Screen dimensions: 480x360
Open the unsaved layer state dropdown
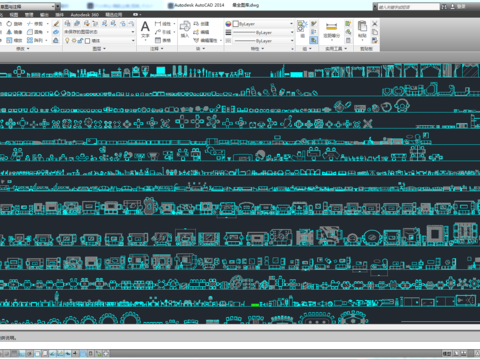coord(99,32)
